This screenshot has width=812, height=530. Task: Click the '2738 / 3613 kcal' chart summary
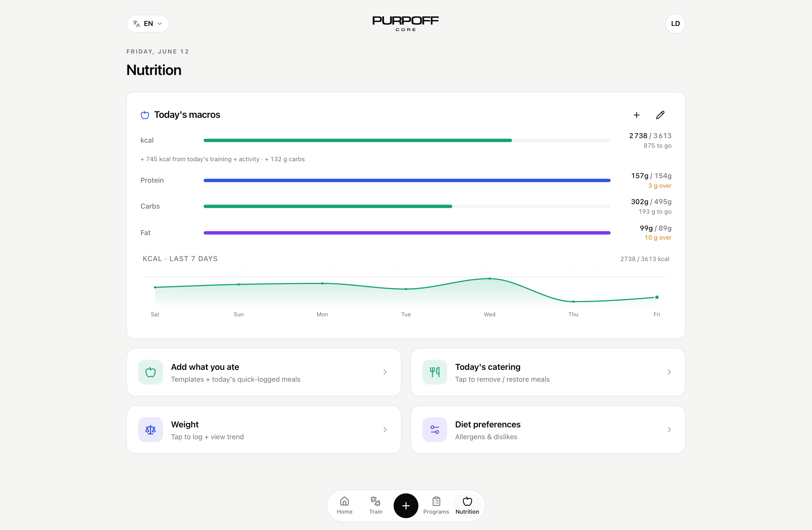pos(645,259)
